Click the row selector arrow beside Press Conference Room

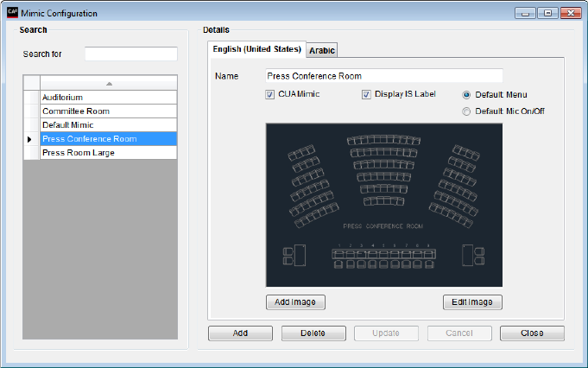(30, 139)
